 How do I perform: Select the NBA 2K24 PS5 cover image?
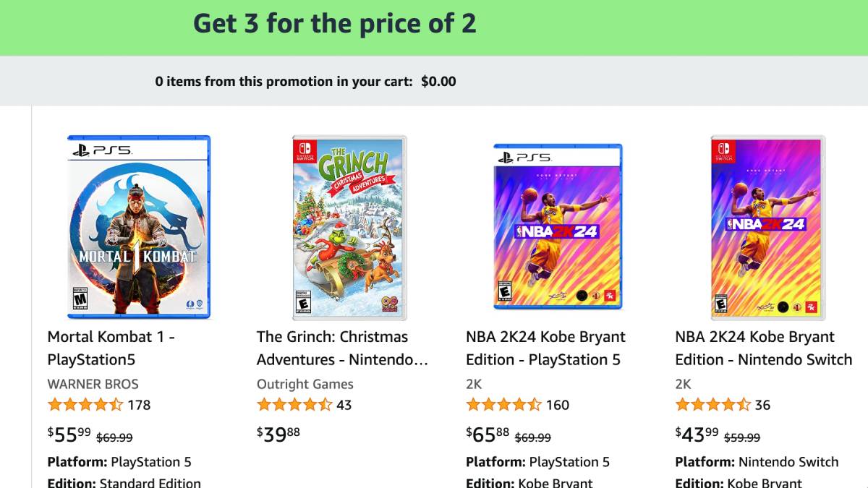pos(558,227)
